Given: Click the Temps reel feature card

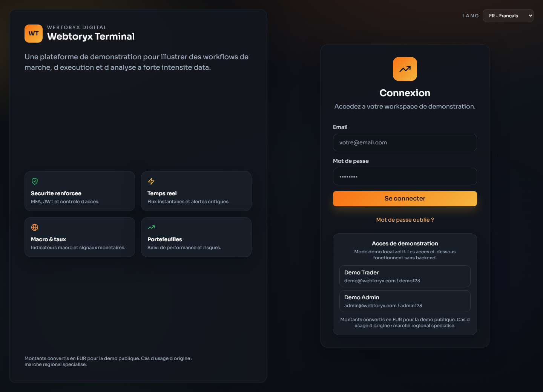Looking at the screenshot, I should [x=196, y=191].
